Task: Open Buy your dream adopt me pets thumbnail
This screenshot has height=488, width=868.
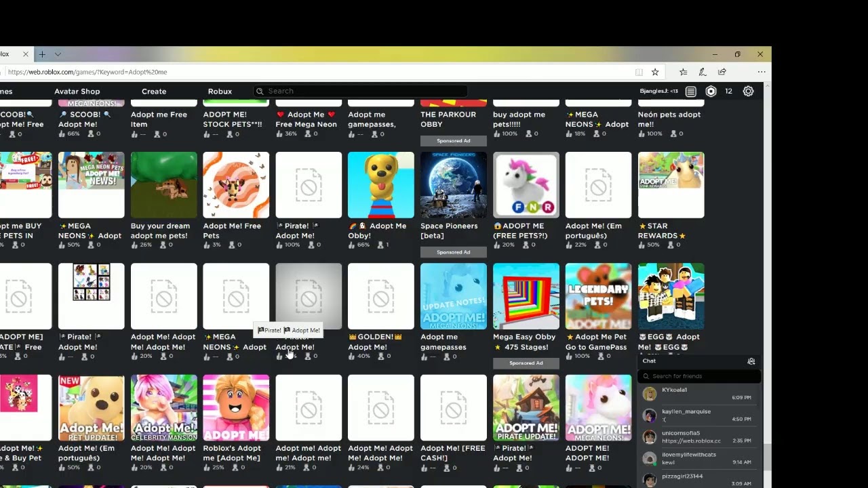Action: (x=164, y=185)
